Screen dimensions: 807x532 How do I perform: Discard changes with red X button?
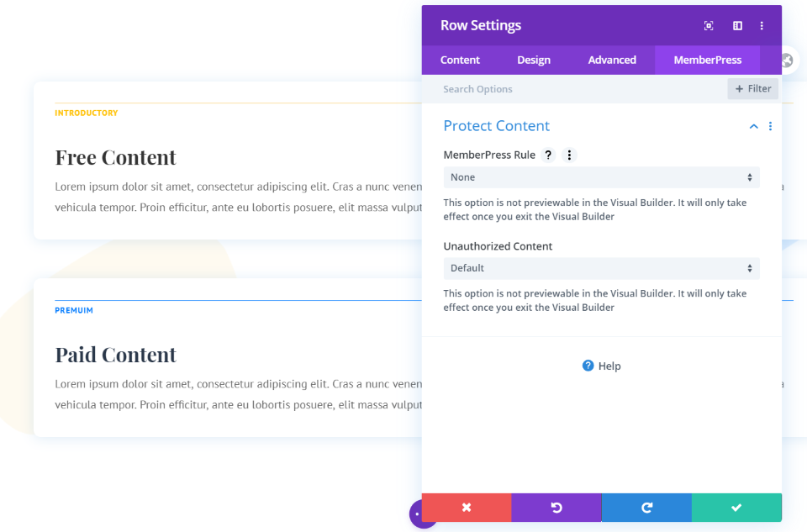coord(467,508)
